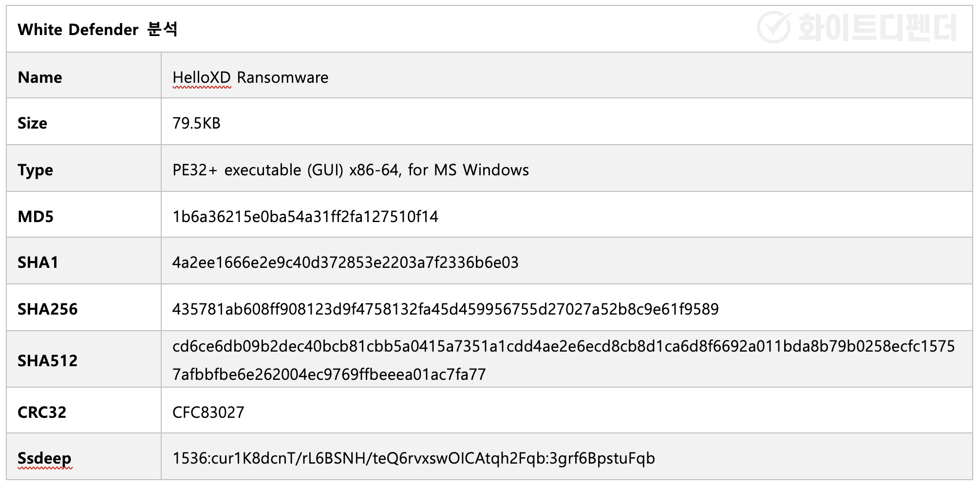The image size is (980, 486).
Task: Click the CFC83027 CRC32 value
Action: (x=208, y=412)
